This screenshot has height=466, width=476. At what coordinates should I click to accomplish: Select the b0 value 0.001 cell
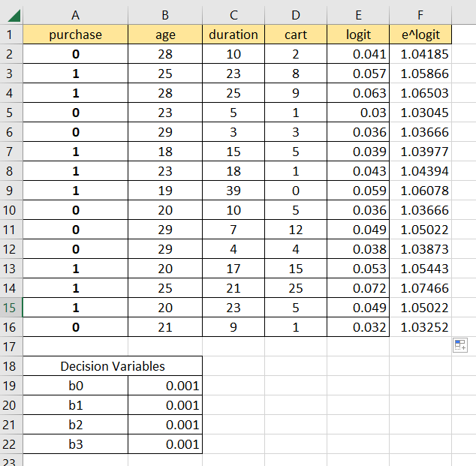(x=165, y=386)
